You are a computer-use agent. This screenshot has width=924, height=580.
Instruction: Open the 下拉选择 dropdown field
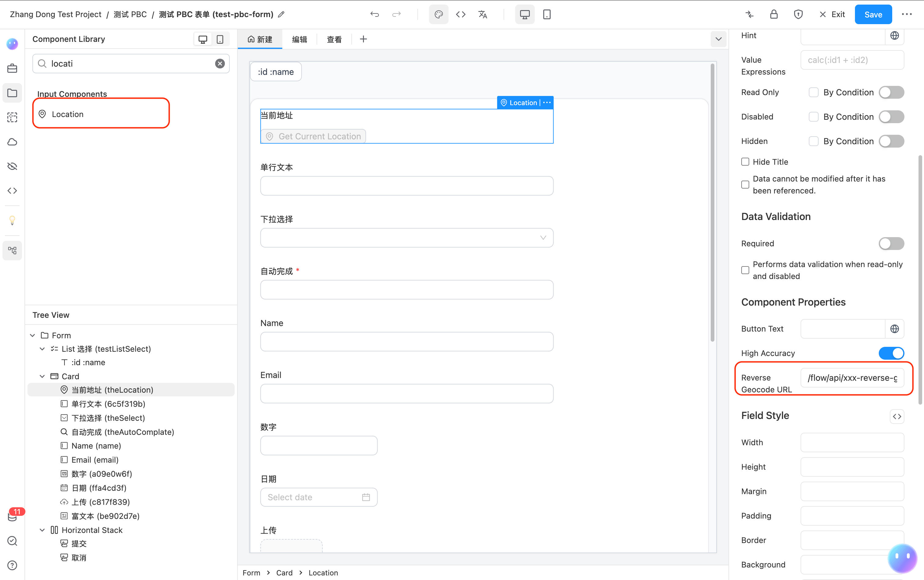pyautogui.click(x=407, y=238)
